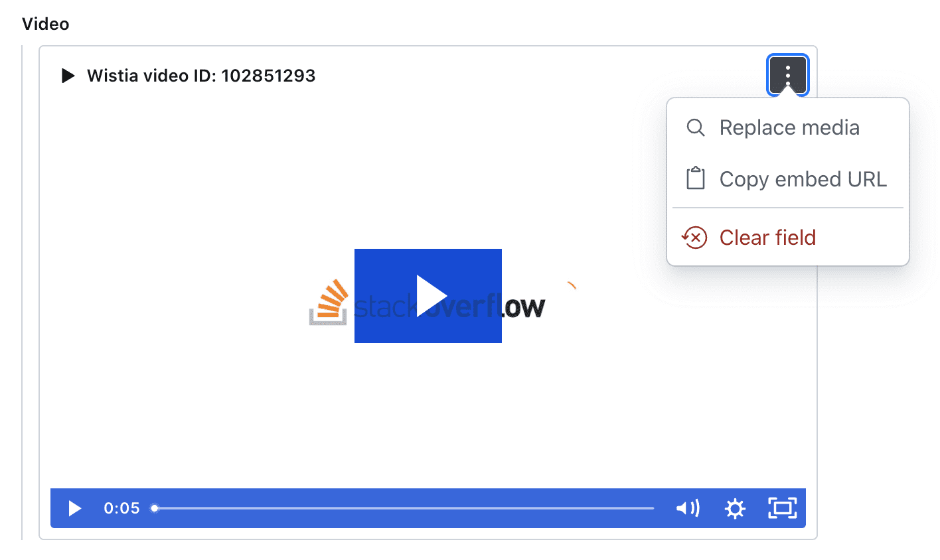This screenshot has width=940, height=560.
Task: Click the middle of the video progress bar
Action: (x=404, y=508)
